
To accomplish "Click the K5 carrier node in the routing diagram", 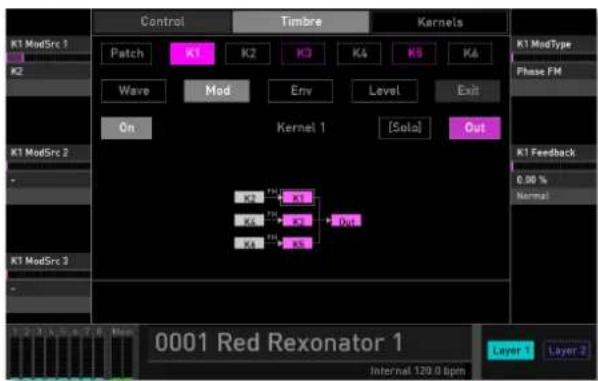I will tap(297, 243).
